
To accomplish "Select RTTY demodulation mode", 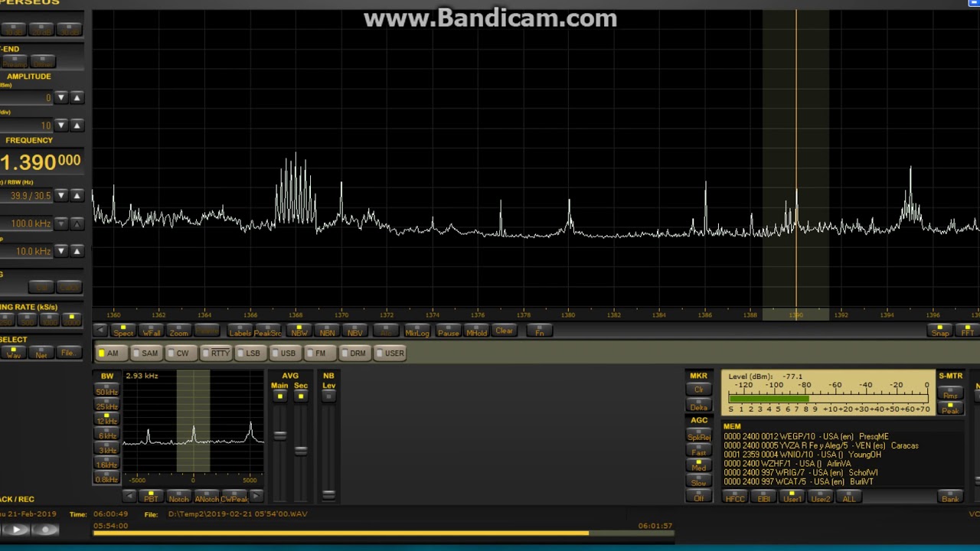I will [216, 353].
